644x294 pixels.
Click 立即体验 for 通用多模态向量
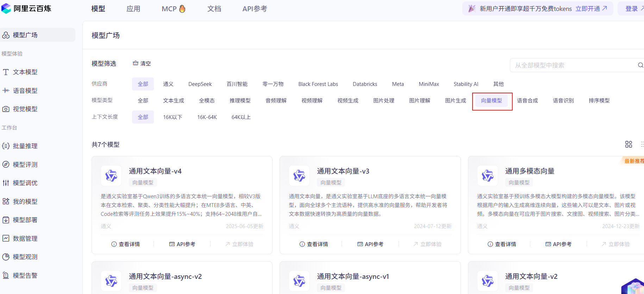615,244
